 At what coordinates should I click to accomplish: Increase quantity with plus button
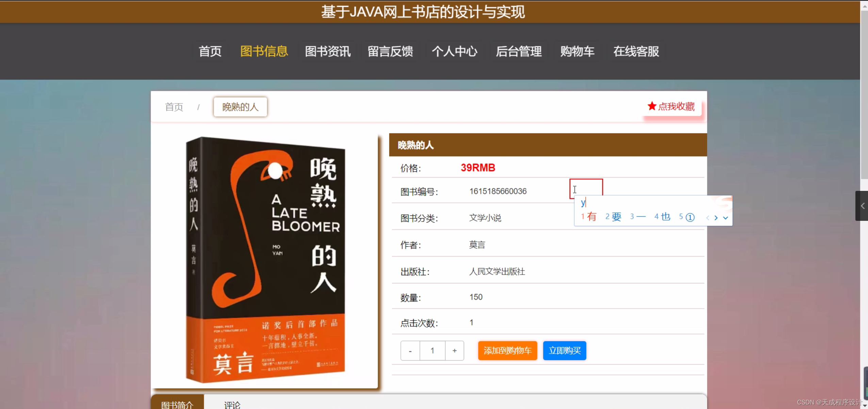454,350
